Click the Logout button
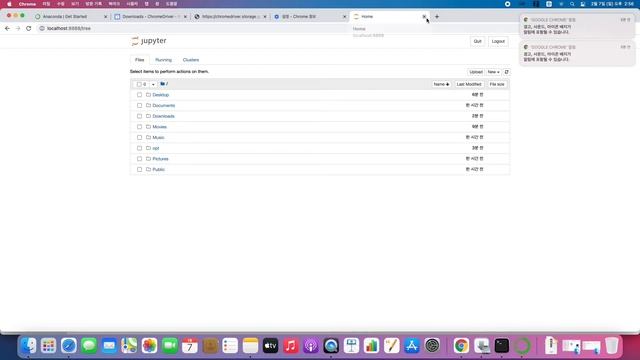Viewport: 640px width, 360px height. [x=498, y=41]
